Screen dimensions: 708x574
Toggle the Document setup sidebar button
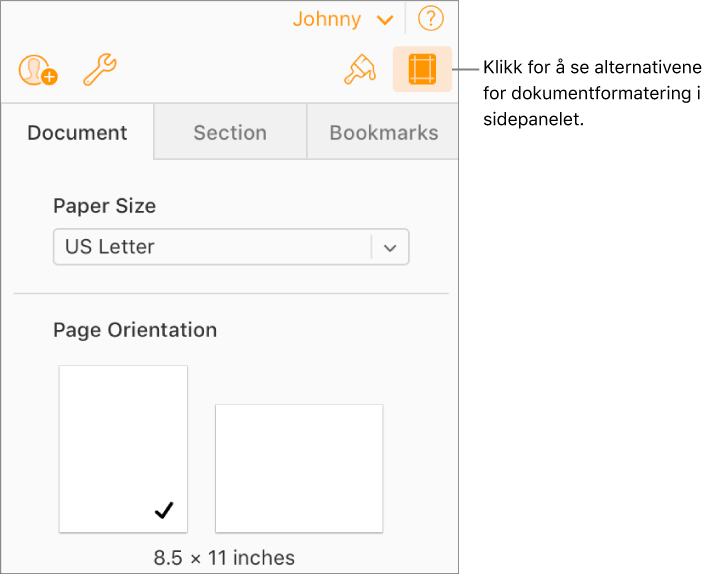422,69
